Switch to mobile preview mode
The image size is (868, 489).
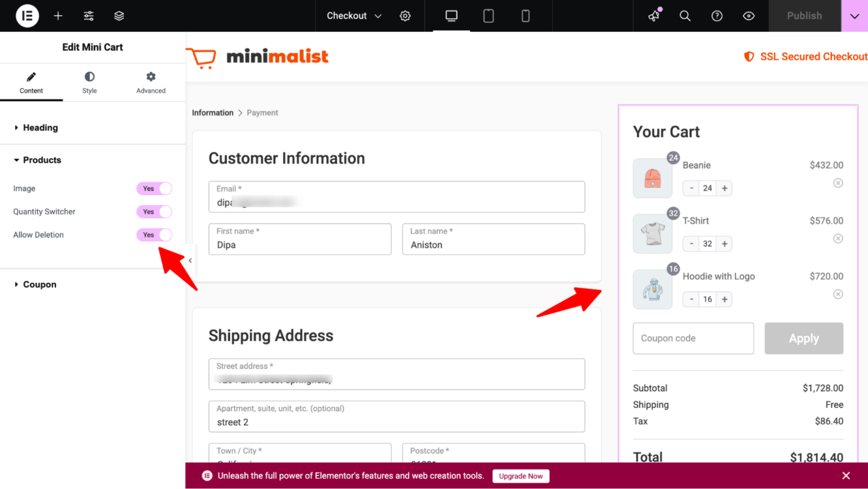pyautogui.click(x=526, y=16)
